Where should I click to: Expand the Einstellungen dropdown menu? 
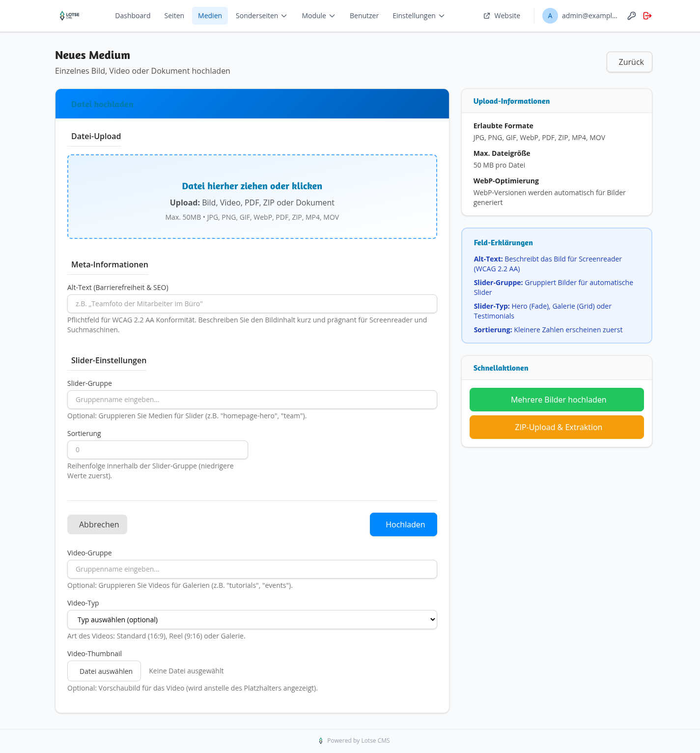coord(419,16)
